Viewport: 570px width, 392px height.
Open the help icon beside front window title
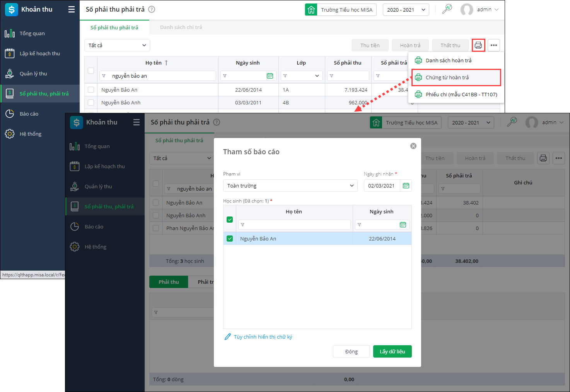[217, 122]
